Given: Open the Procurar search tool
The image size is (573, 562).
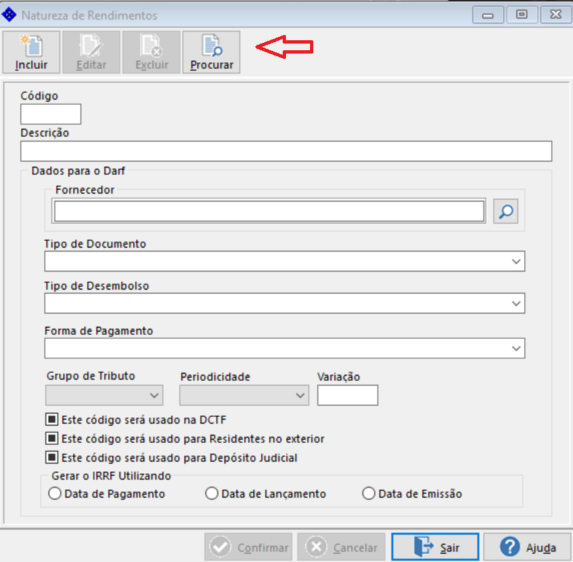Looking at the screenshot, I should tap(211, 52).
